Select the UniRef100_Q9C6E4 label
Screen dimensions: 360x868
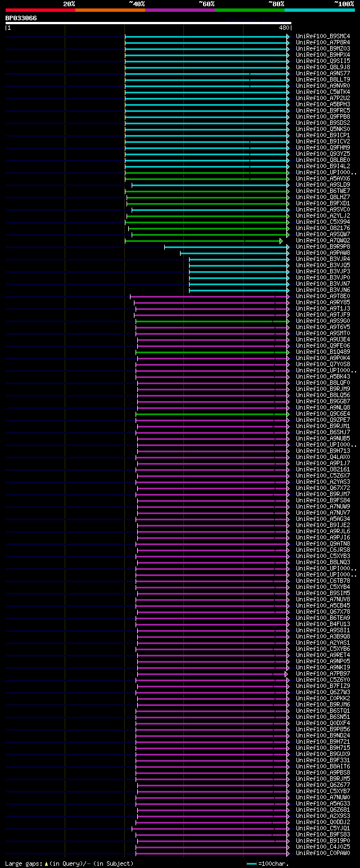[323, 414]
